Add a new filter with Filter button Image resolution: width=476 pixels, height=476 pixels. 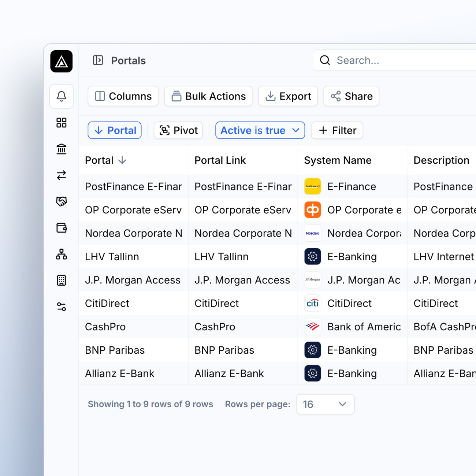point(337,130)
